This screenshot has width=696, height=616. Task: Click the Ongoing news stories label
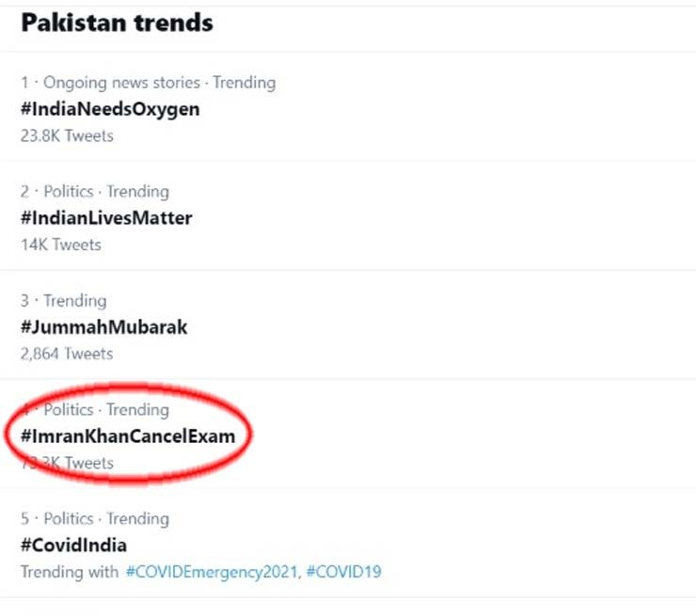(121, 83)
